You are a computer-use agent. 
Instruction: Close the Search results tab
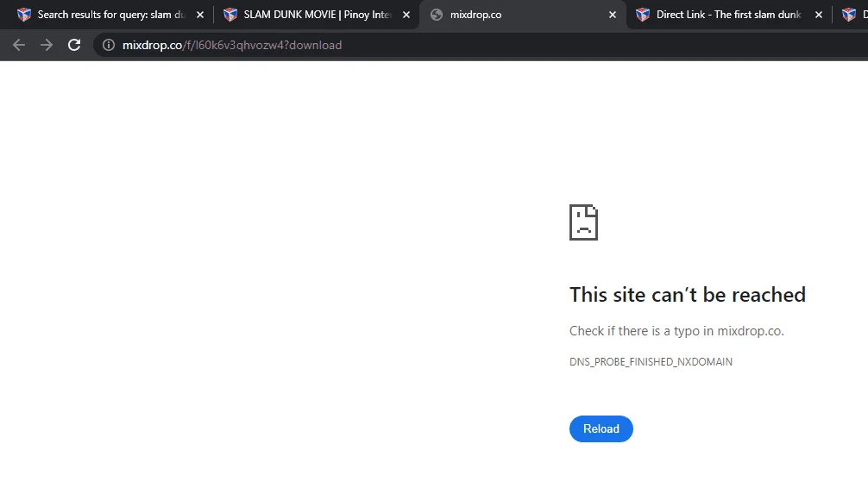coord(200,15)
